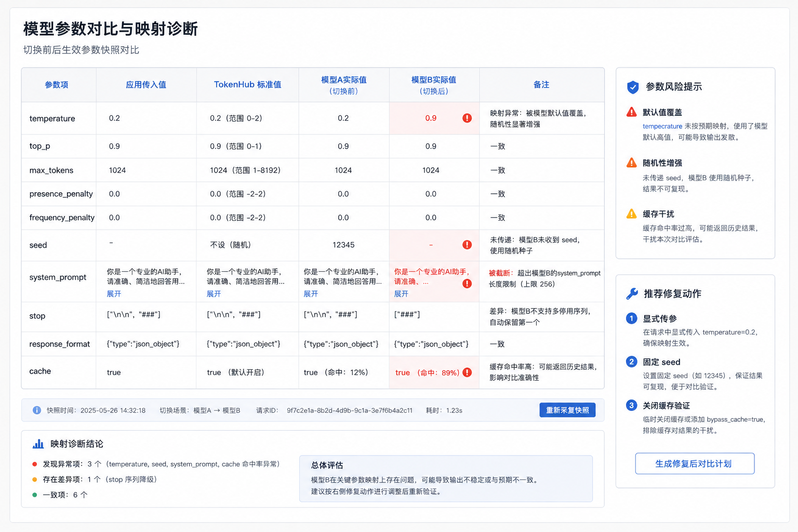
Task: Click the 耗时: 1.23s text
Action: click(444, 410)
